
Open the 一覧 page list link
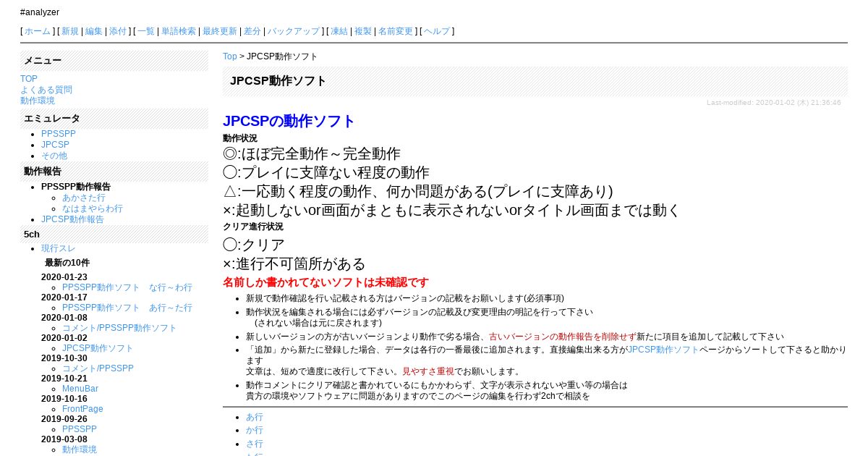coord(146,31)
